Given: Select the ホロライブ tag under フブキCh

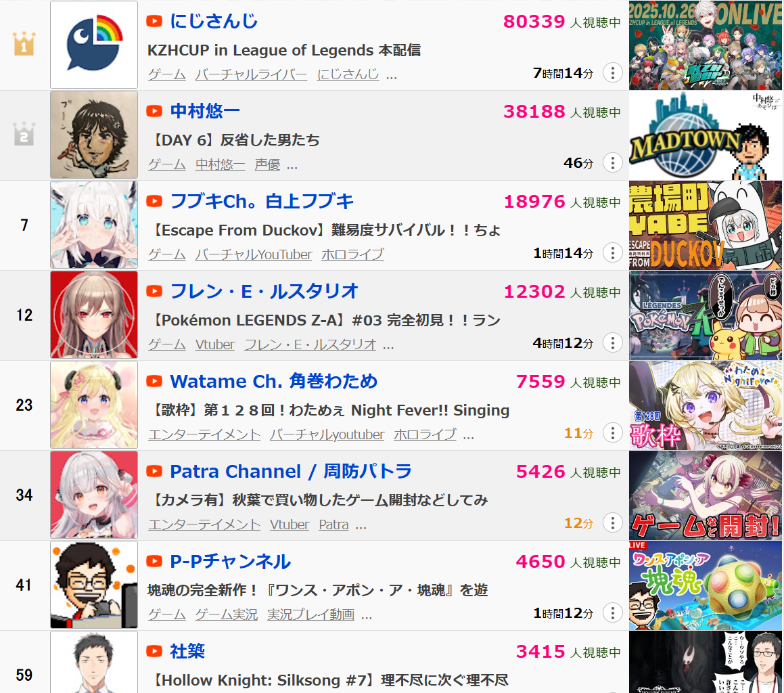Looking at the screenshot, I should 352,254.
